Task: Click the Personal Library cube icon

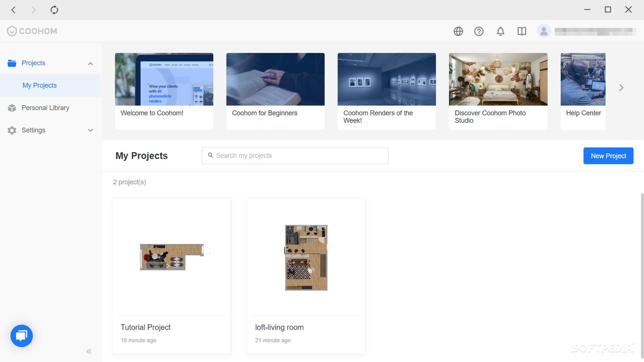Action: point(12,108)
